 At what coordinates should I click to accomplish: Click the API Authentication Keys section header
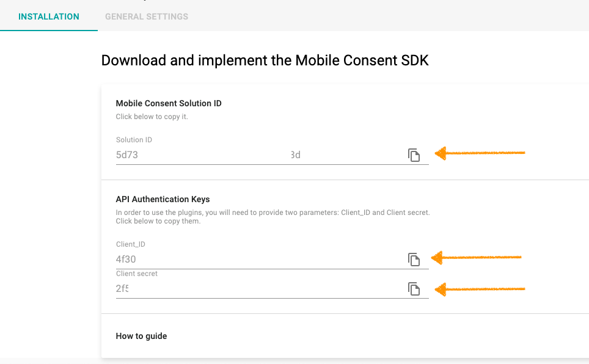[x=162, y=199]
